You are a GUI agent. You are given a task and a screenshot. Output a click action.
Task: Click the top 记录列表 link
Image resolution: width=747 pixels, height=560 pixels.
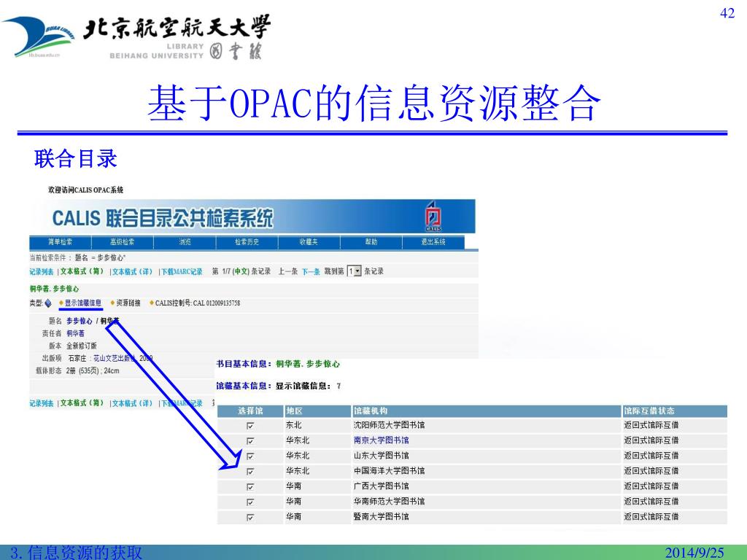pyautogui.click(x=42, y=272)
